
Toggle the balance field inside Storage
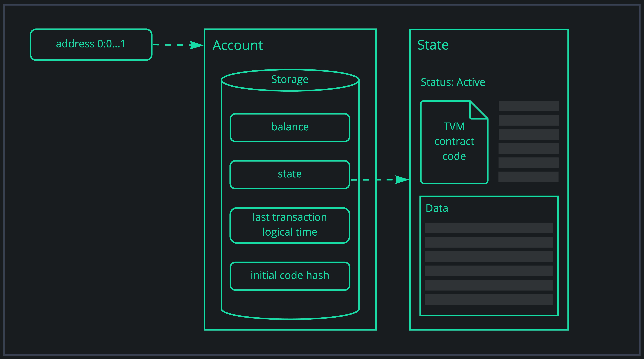point(290,127)
